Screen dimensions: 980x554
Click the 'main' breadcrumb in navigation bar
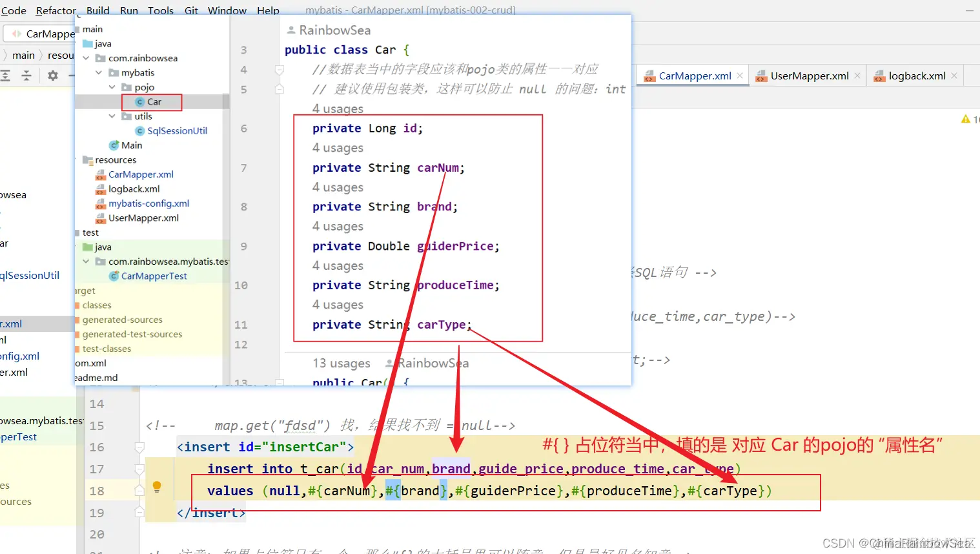(x=23, y=56)
